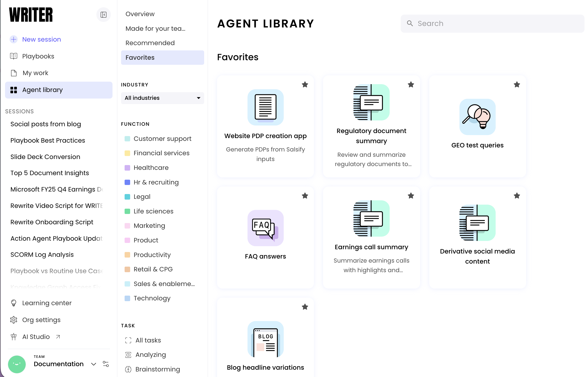Open AI Studio external link

[36, 337]
